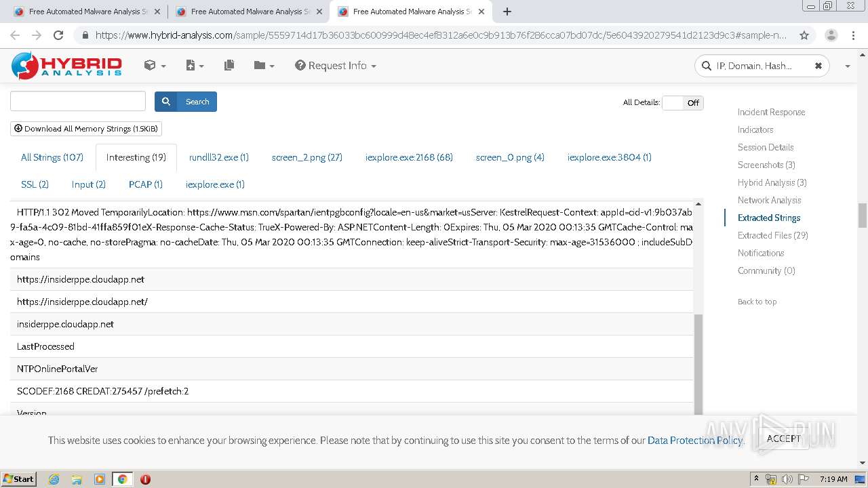Select the insiderppe.cloudapp.net string row
This screenshot has width=868, height=488.
pos(352,324)
